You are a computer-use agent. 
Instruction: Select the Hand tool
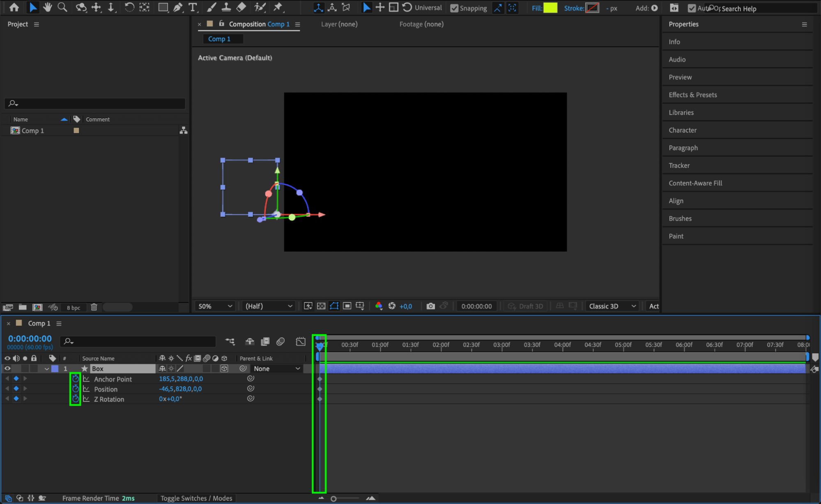(x=47, y=7)
